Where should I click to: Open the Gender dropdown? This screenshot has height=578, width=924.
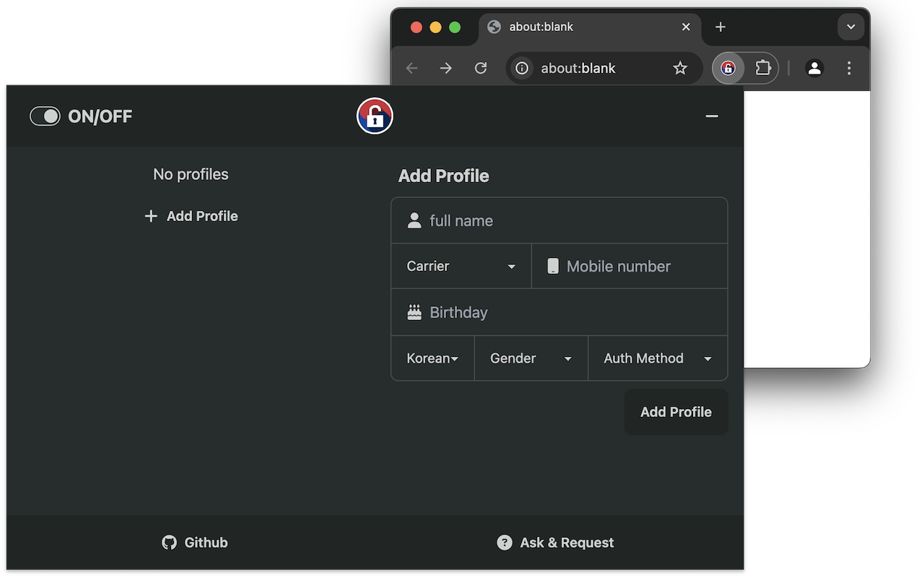click(531, 358)
